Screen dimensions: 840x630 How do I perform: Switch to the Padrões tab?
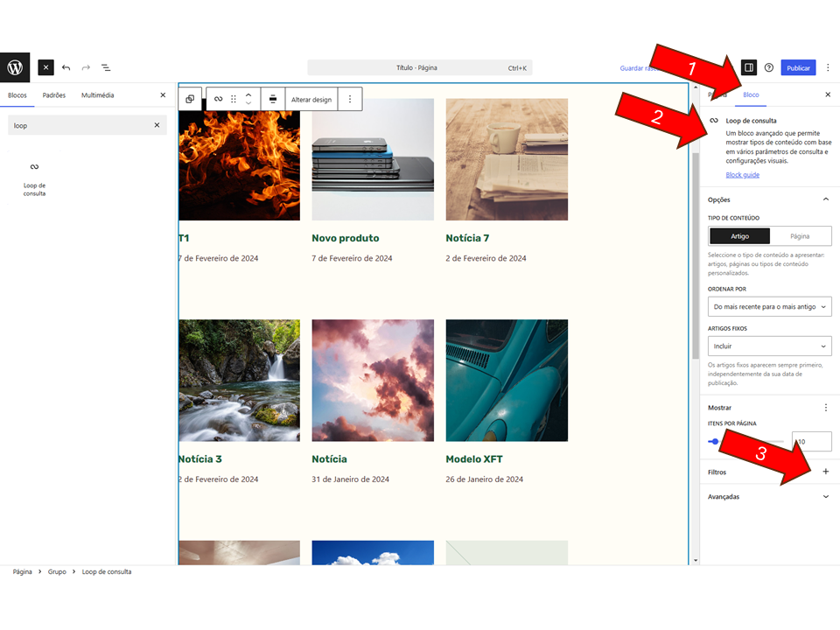pyautogui.click(x=54, y=95)
